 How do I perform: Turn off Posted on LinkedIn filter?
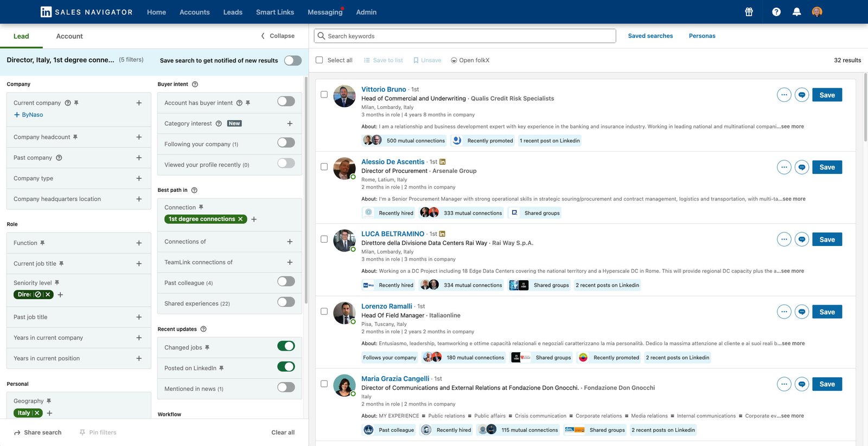[286, 367]
